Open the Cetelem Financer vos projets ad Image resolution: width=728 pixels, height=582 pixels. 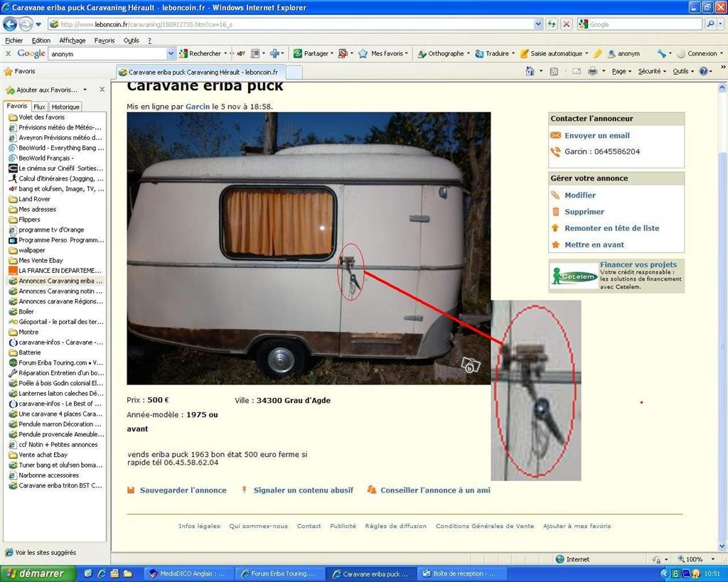[x=616, y=276]
